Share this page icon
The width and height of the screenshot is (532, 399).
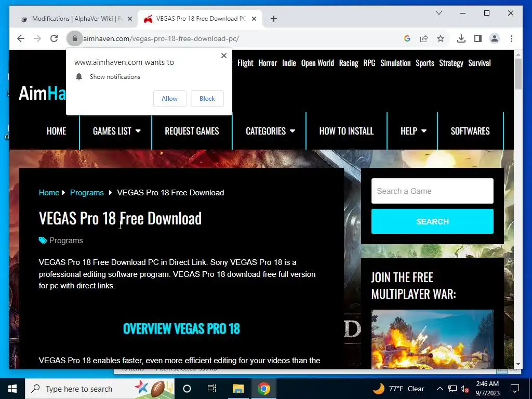coord(424,38)
